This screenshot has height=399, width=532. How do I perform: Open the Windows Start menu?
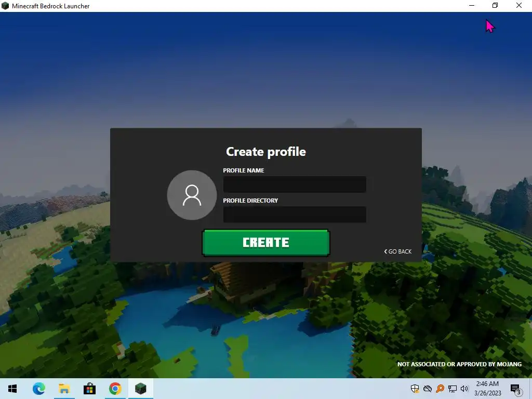[12, 389]
